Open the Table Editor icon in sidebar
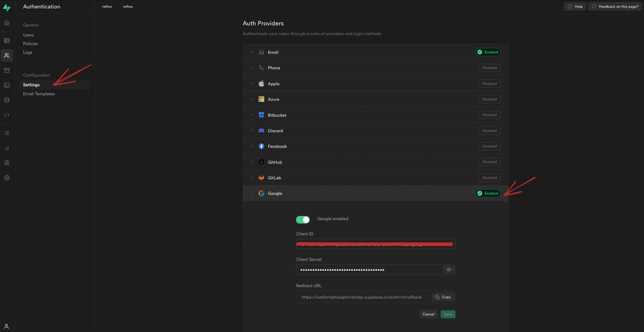Screen dimensions: 644x332 click(x=7, y=41)
